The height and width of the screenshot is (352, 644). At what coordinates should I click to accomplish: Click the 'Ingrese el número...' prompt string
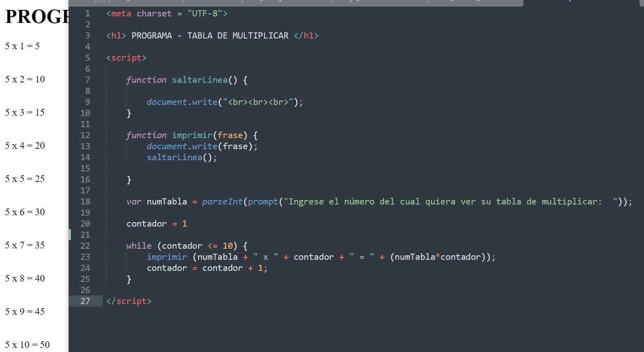(450, 202)
